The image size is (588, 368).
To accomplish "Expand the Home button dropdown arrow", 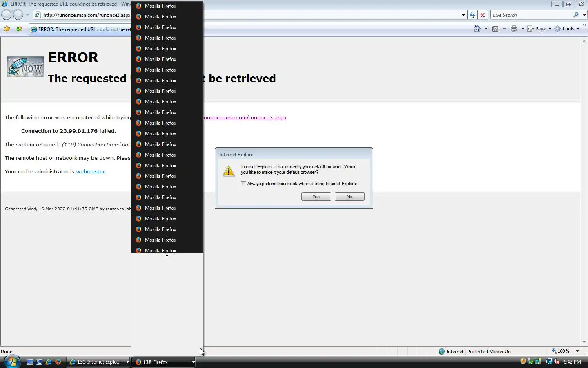I will pos(486,29).
